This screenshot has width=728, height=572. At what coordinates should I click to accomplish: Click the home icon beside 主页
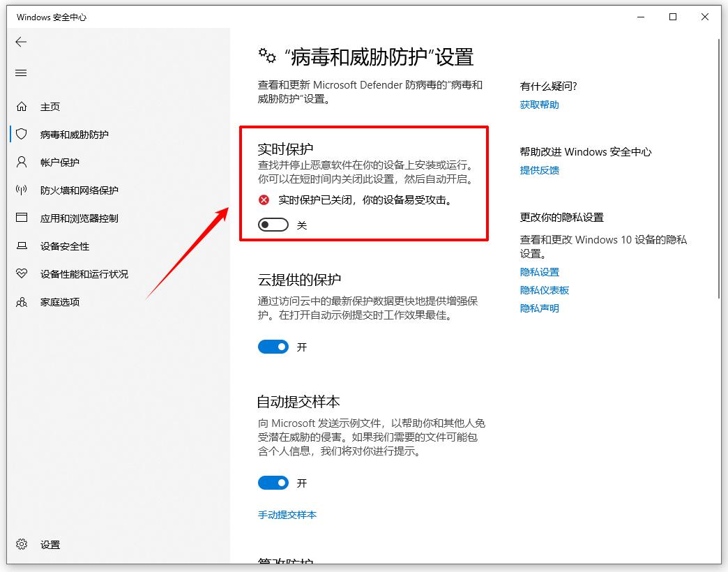(22, 106)
